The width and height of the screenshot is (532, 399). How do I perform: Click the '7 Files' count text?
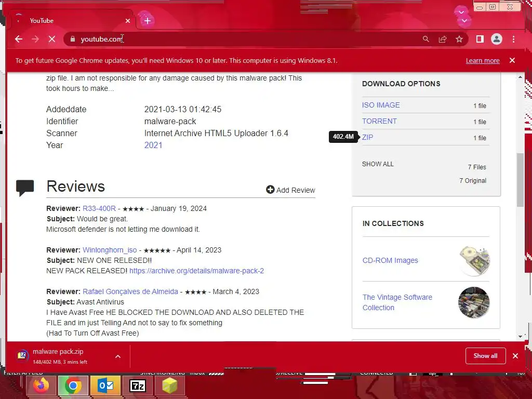point(477,167)
